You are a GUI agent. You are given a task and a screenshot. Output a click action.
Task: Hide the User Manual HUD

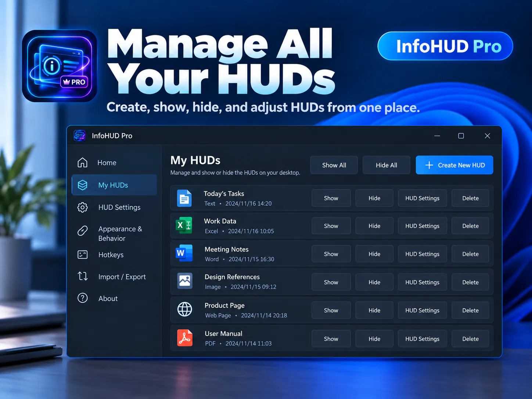tap(374, 339)
